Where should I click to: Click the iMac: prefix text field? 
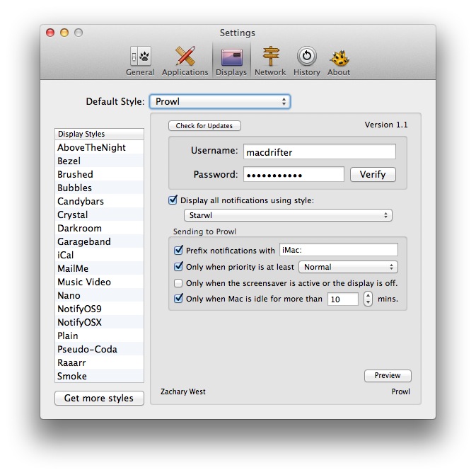(339, 250)
